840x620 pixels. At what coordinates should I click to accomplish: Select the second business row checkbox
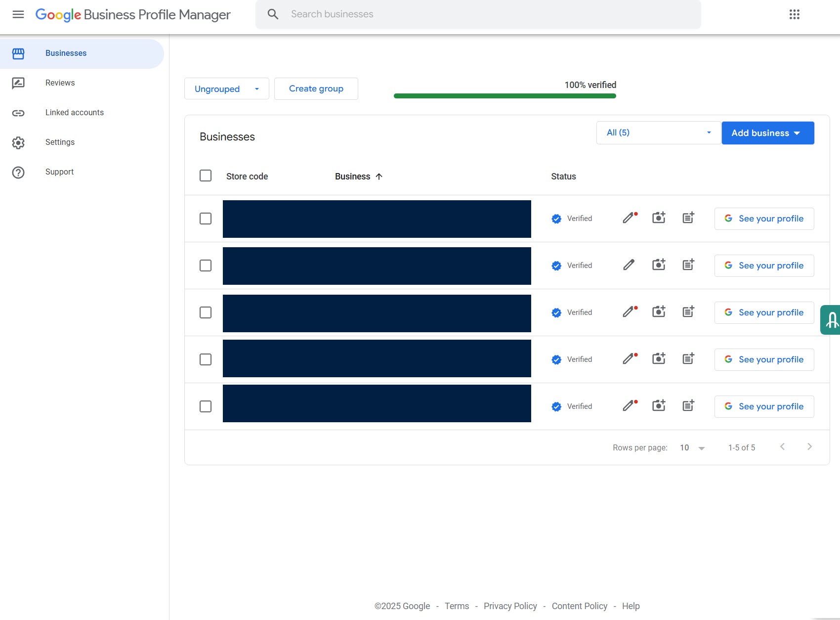(x=206, y=266)
